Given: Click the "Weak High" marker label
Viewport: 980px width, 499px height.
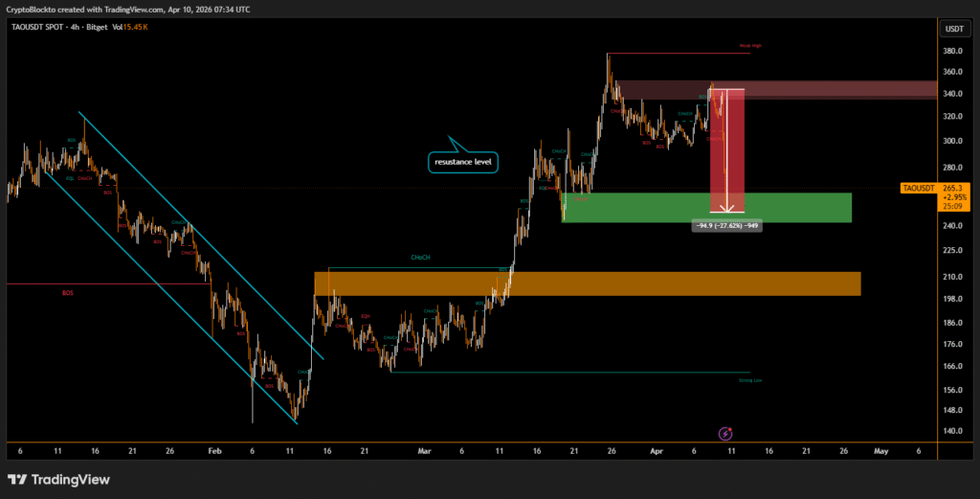Looking at the screenshot, I should [749, 45].
